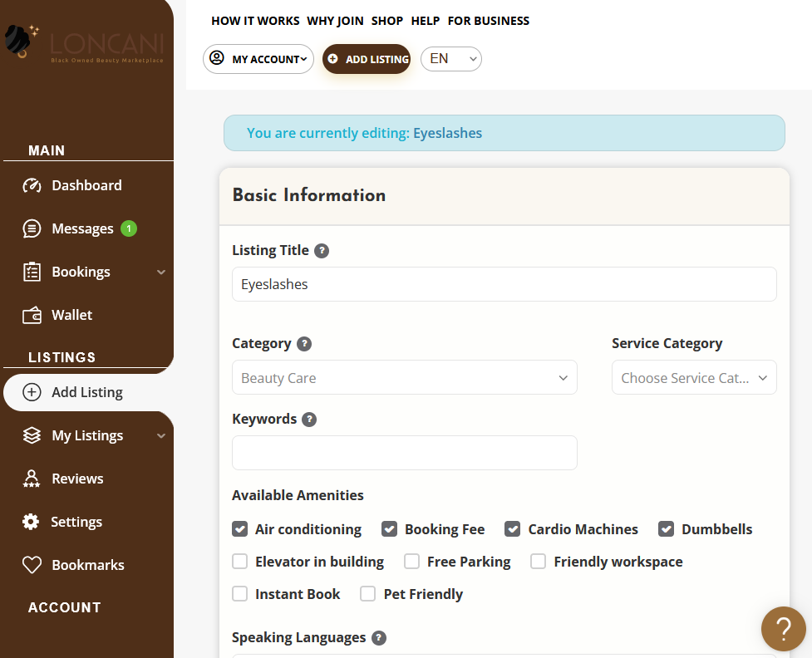This screenshot has height=658, width=812.
Task: Check the Pet Friendly amenity
Action: 367,594
